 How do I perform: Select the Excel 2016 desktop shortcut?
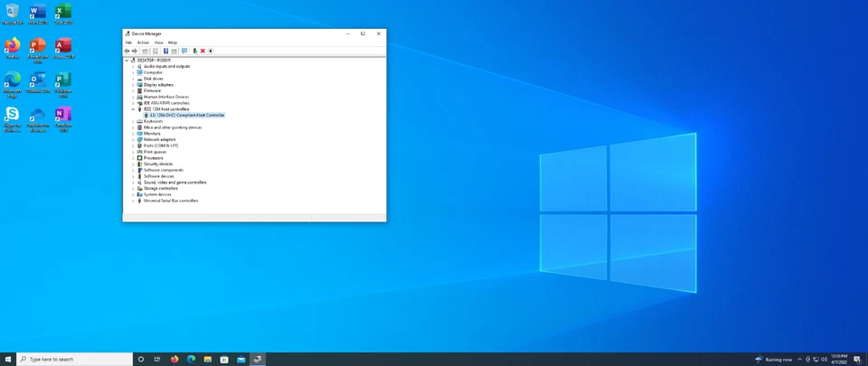tap(63, 14)
